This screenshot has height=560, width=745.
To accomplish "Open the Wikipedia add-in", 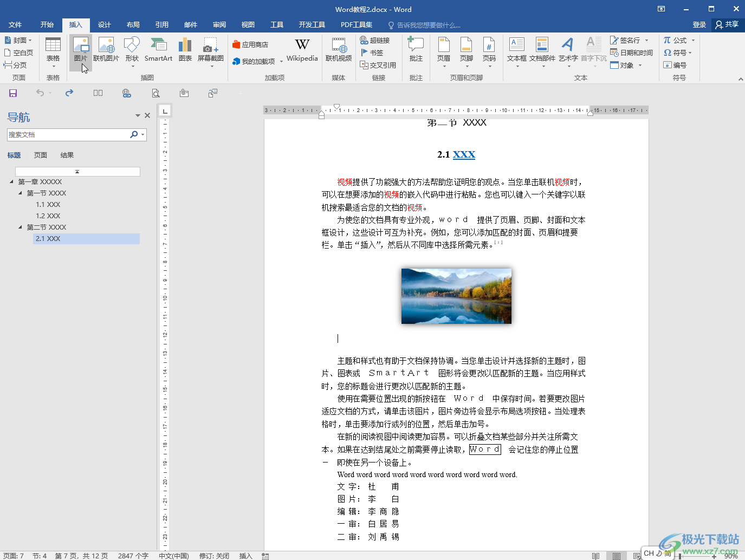I will (x=302, y=50).
